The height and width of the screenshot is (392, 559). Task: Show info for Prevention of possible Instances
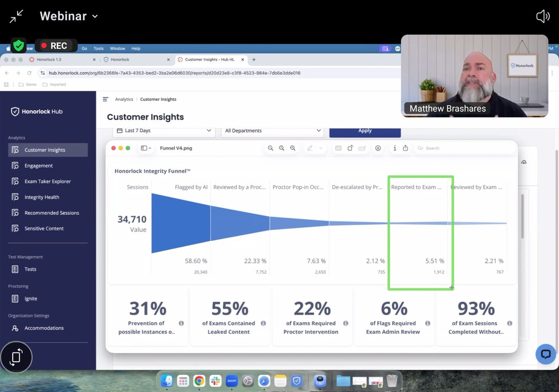pyautogui.click(x=181, y=323)
